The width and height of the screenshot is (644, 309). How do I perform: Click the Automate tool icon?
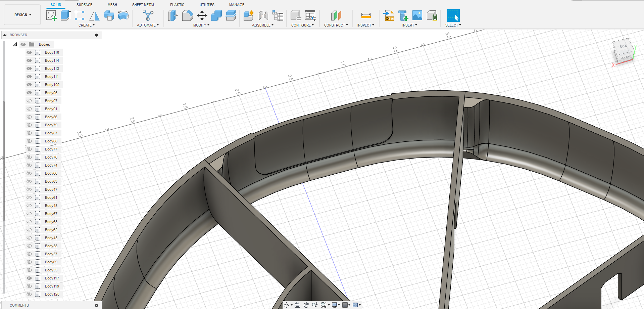pyautogui.click(x=148, y=15)
